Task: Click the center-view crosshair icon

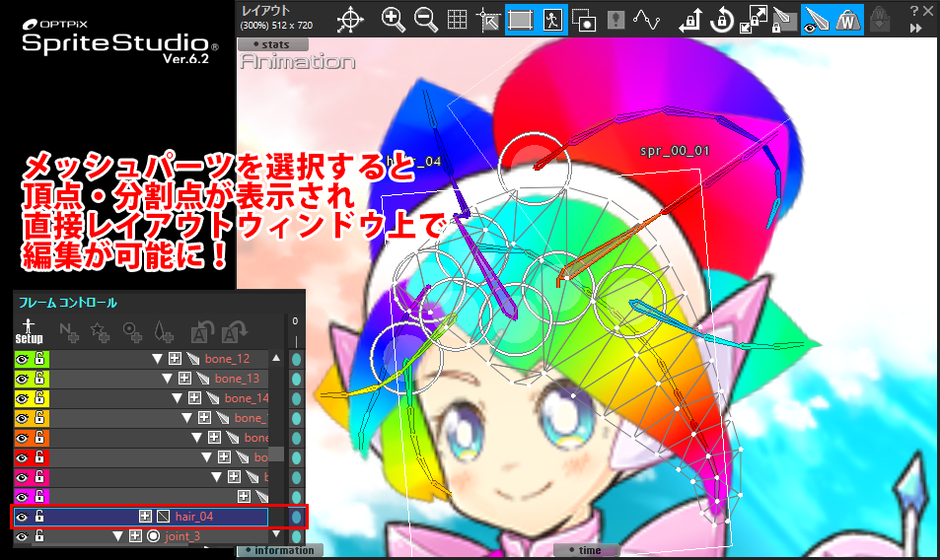Action: [350, 20]
